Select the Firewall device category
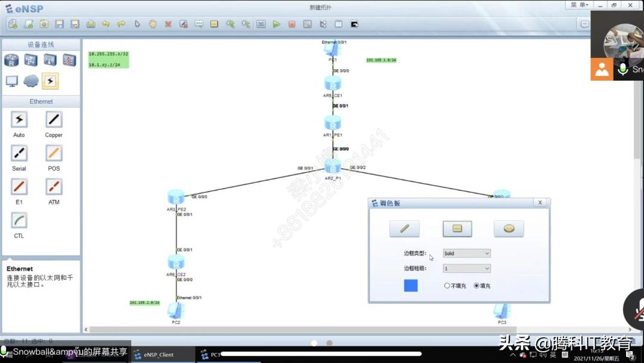 point(69,60)
